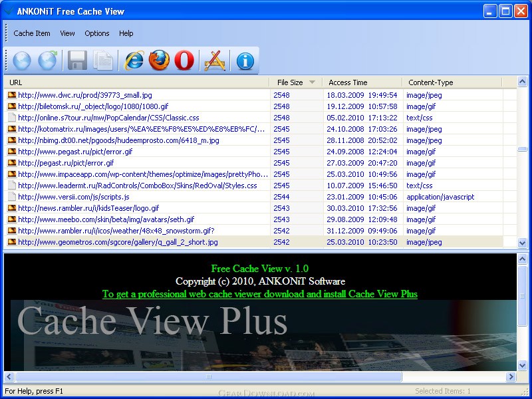This screenshot has height=399, width=532.
Task: Click list scrollbar up arrow
Action: click(523, 81)
